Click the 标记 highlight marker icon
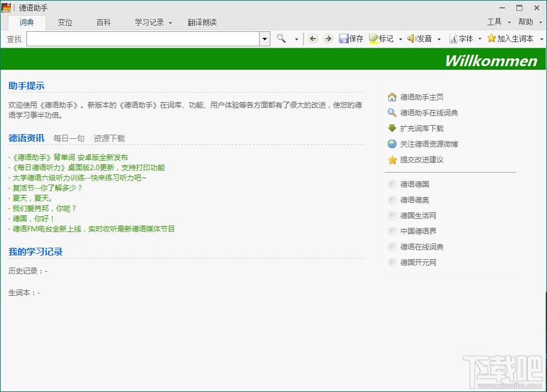This screenshot has width=547, height=392. pos(374,38)
